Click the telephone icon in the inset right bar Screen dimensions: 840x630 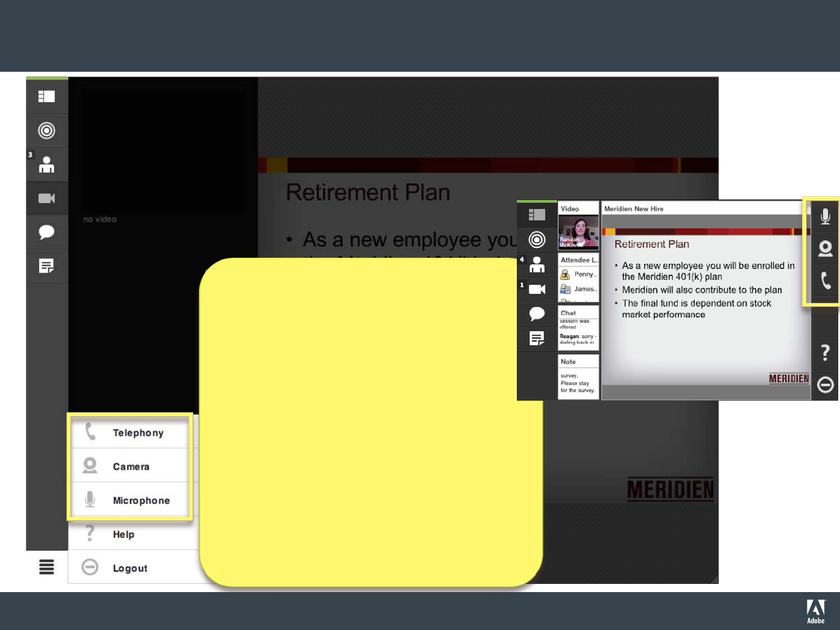point(825,281)
